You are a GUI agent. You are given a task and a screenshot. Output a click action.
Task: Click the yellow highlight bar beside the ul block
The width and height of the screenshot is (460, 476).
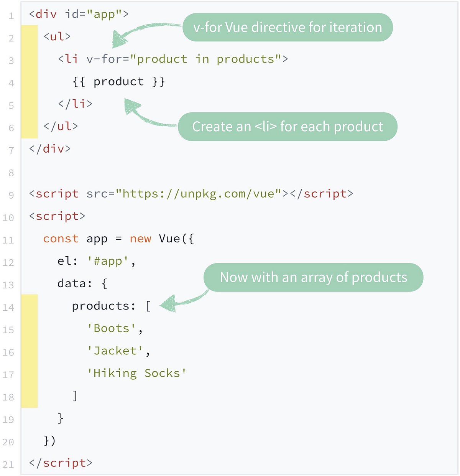pos(29,81)
